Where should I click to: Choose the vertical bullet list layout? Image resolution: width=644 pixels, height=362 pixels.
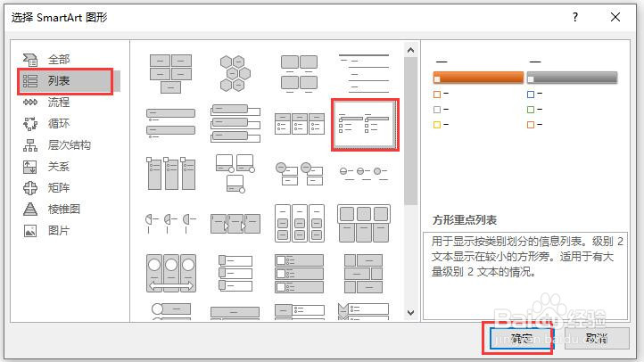170,123
